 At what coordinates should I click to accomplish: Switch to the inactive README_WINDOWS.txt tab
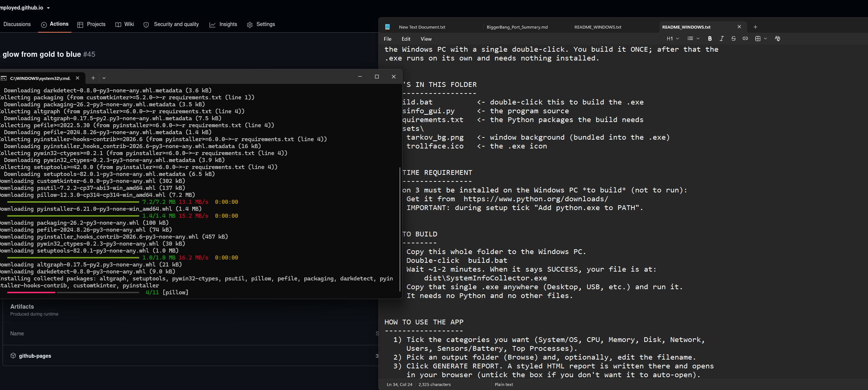click(598, 27)
